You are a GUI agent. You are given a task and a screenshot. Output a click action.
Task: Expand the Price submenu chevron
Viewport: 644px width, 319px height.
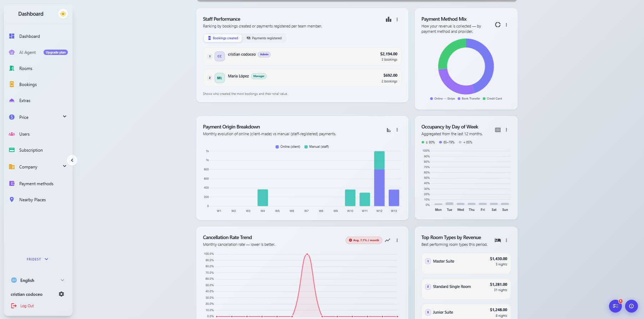click(65, 116)
